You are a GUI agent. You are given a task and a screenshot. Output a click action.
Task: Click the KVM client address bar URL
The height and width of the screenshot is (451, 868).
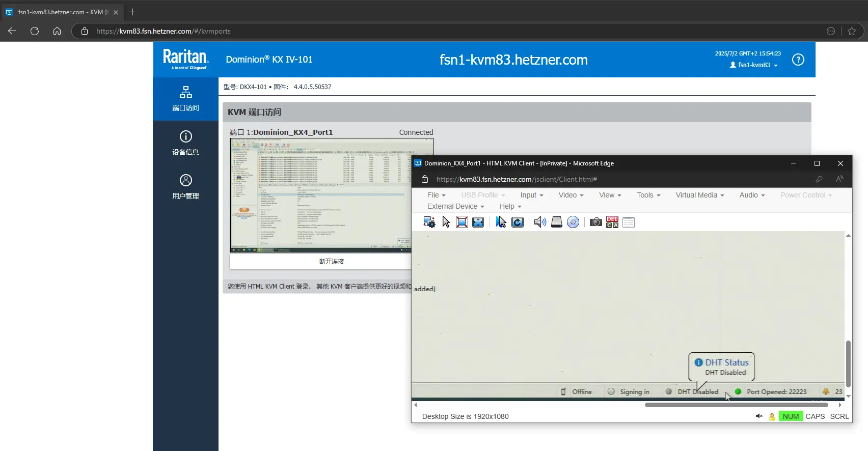[517, 179]
